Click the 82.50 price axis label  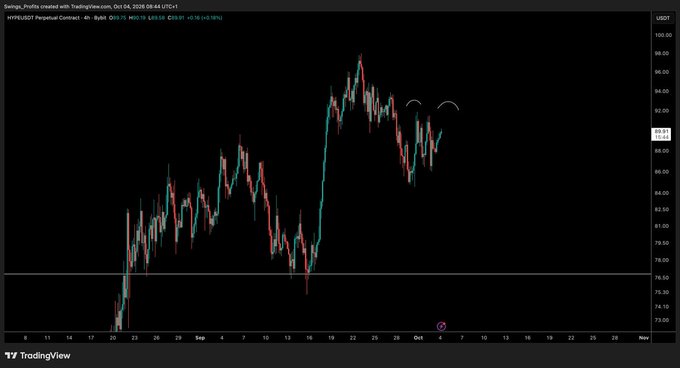662,209
